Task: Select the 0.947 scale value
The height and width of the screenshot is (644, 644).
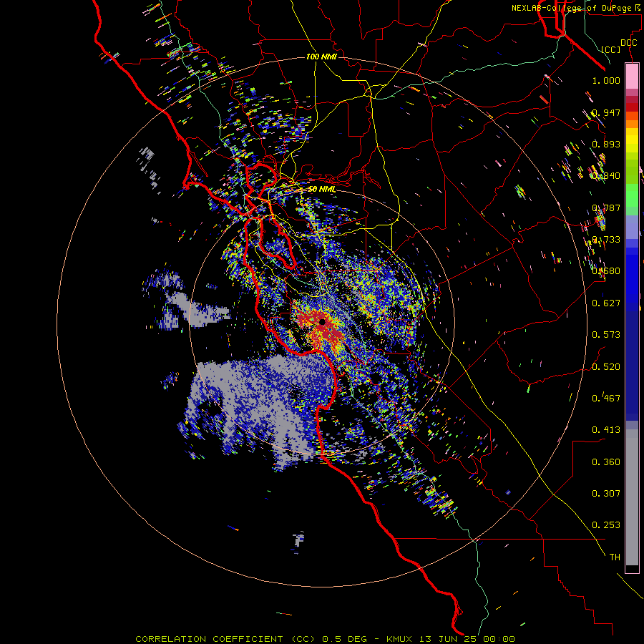Action: 606,112
